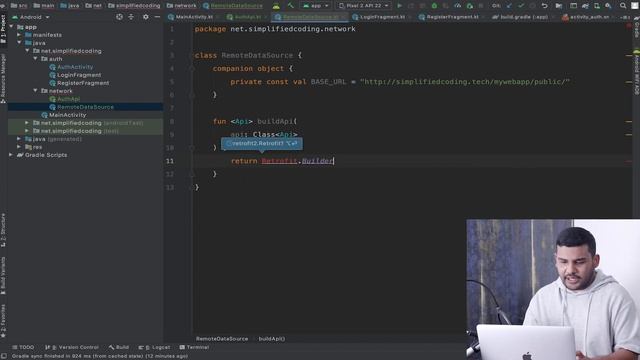Open the Android project view dropdown
Viewport: 640px width, 360px height.
31,17
